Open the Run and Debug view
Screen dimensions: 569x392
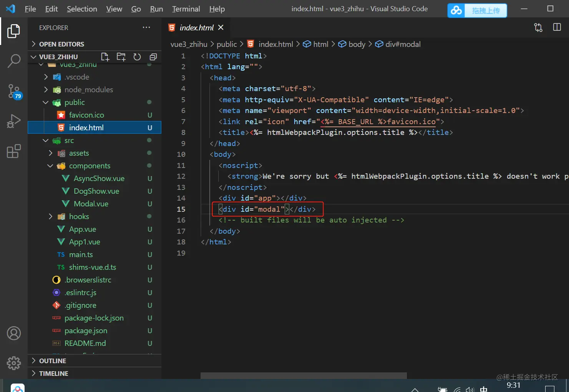coord(14,121)
